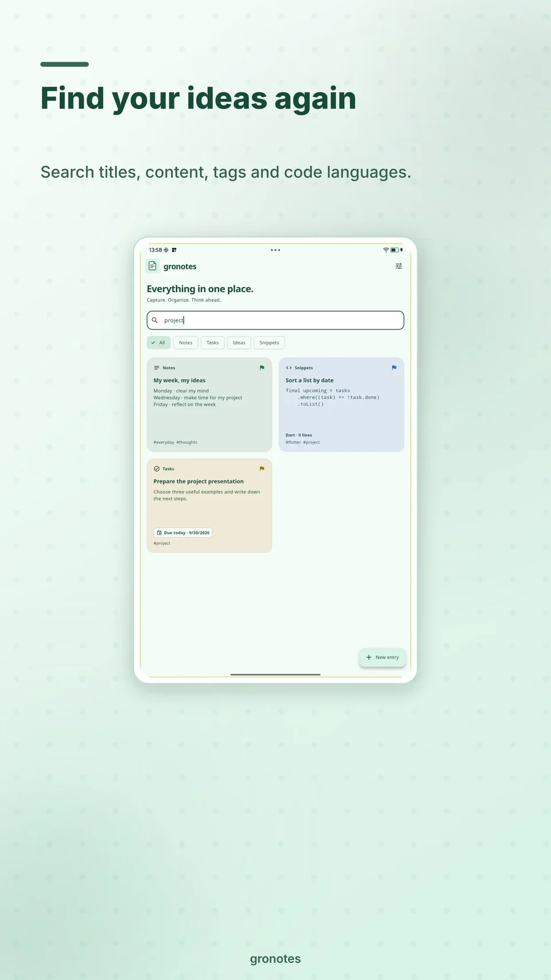This screenshot has width=551, height=980.
Task: Open Prepare the project presentation task
Action: pos(209,506)
